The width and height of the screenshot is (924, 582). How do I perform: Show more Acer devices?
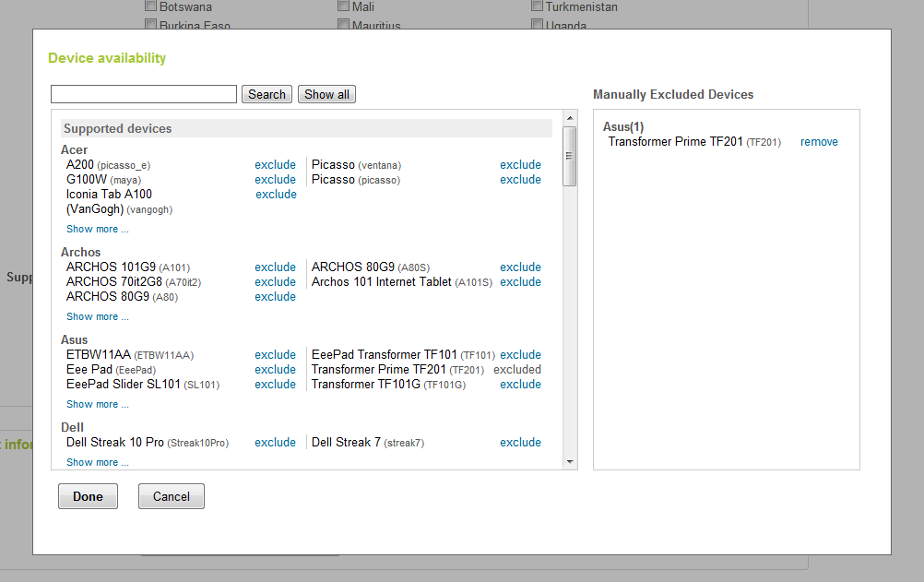pos(98,229)
